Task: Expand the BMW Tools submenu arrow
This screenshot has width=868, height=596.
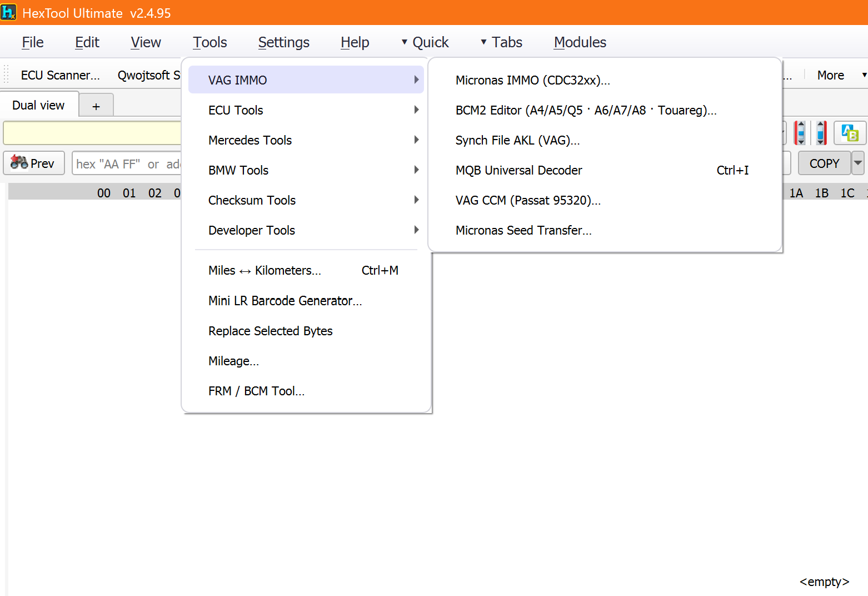Action: tap(416, 170)
